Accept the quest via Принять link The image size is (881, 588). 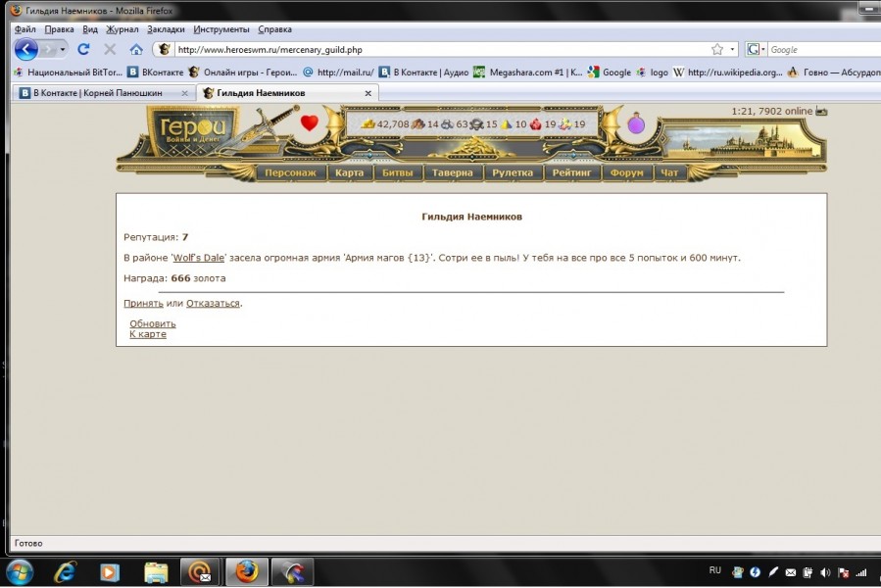pos(143,303)
